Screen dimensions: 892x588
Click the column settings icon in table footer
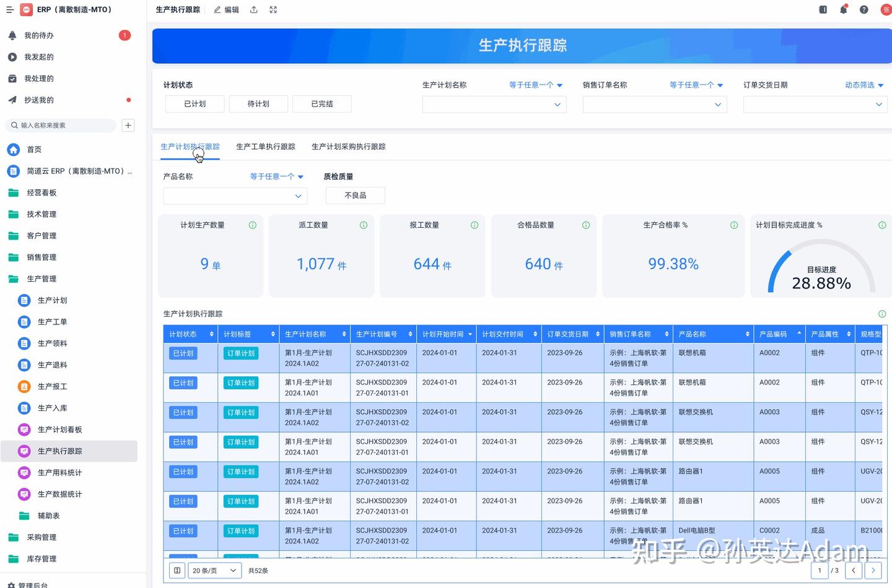pyautogui.click(x=177, y=571)
